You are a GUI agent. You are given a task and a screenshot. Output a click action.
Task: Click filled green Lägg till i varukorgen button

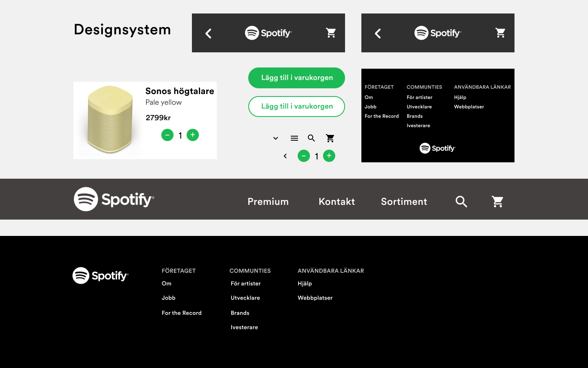click(x=296, y=78)
